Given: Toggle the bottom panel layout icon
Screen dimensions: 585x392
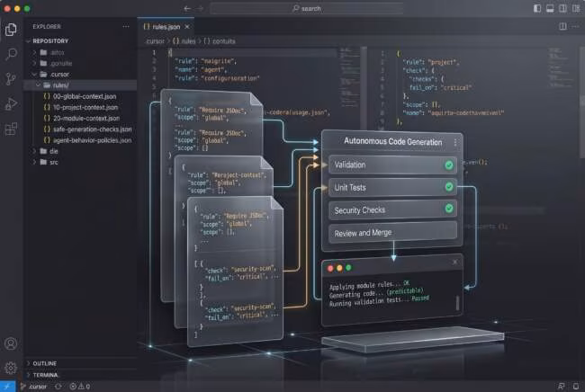Looking at the screenshot, I should click(x=550, y=8).
